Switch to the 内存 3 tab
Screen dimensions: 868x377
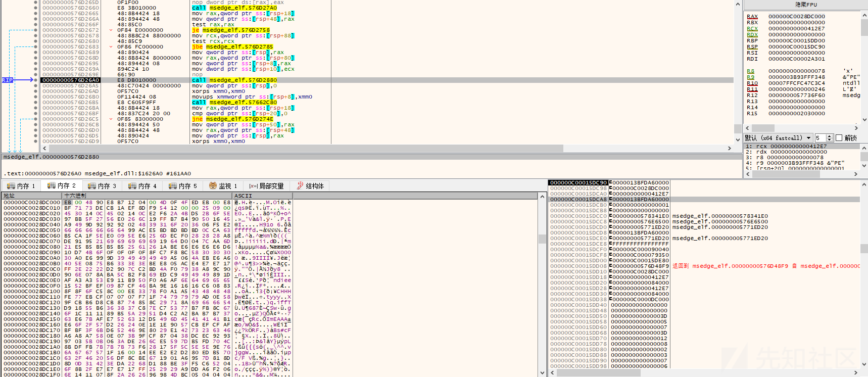click(102, 186)
